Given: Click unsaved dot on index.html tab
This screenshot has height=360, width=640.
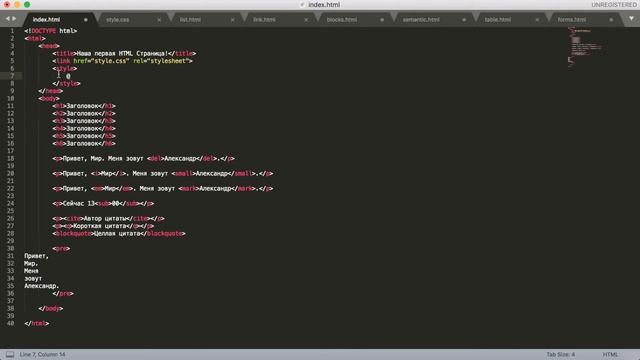Looking at the screenshot, I should [86, 20].
